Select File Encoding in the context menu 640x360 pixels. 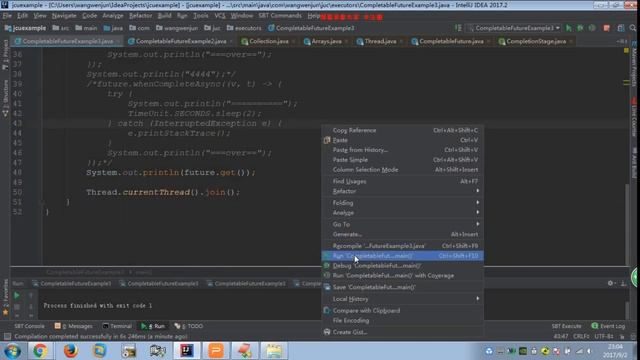click(x=402, y=320)
